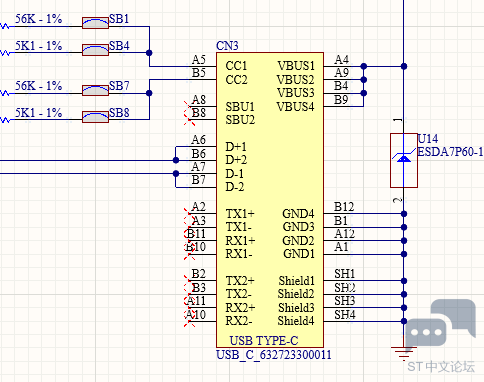Image resolution: width=484 pixels, height=382 pixels.
Task: Click pin number A6
Action: (199, 140)
